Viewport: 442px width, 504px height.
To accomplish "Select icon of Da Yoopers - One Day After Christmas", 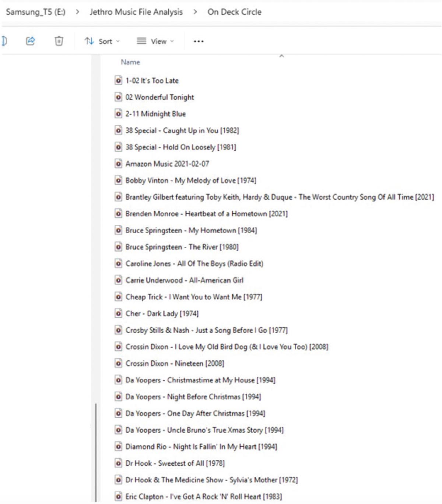I will click(118, 413).
